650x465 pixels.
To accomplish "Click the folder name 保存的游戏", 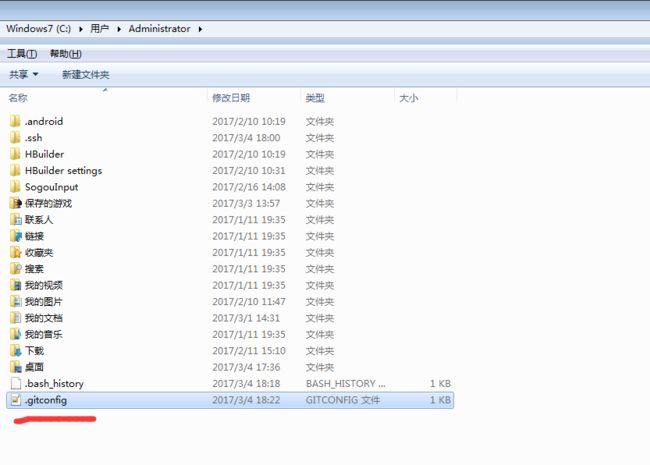I will point(49,203).
